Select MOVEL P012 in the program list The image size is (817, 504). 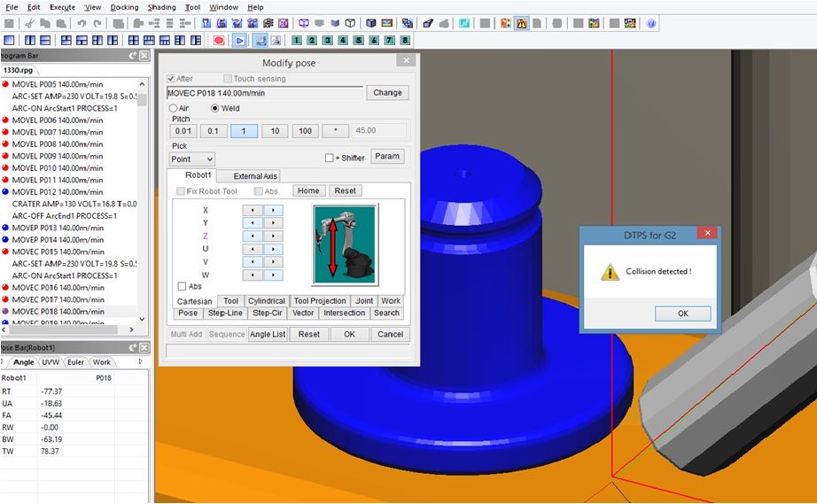tap(57, 192)
